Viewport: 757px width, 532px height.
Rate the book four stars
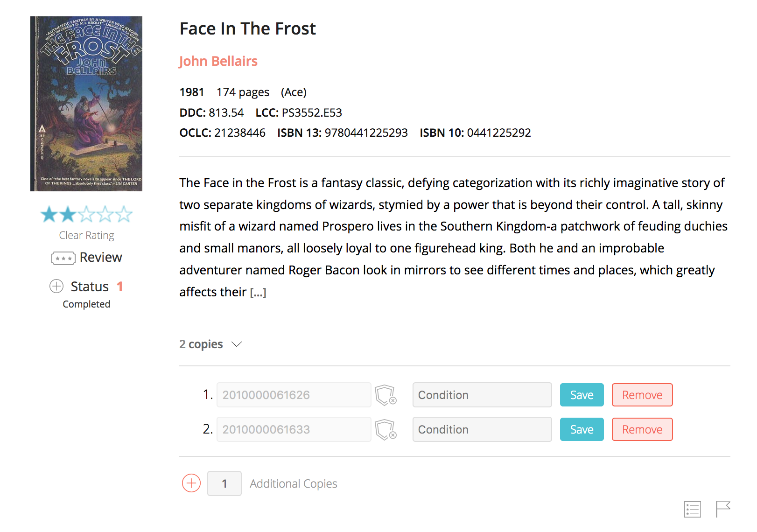105,214
